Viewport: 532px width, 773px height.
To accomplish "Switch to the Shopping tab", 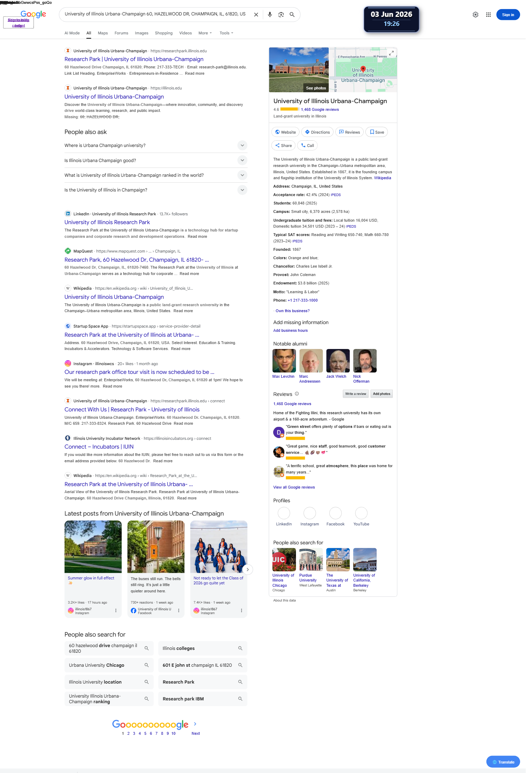I will (164, 33).
